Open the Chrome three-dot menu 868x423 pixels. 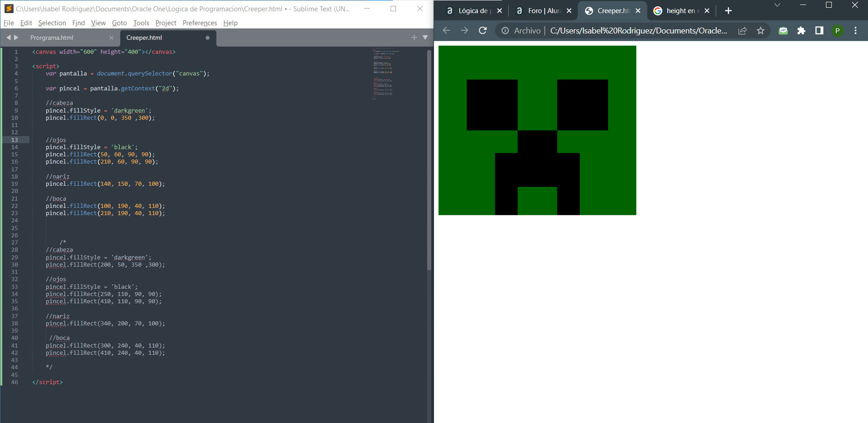855,31
